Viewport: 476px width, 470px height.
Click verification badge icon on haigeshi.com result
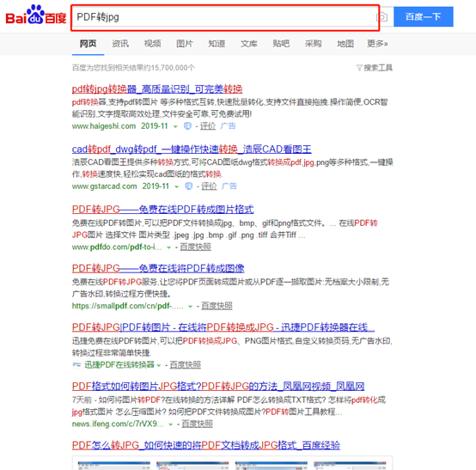(187, 126)
